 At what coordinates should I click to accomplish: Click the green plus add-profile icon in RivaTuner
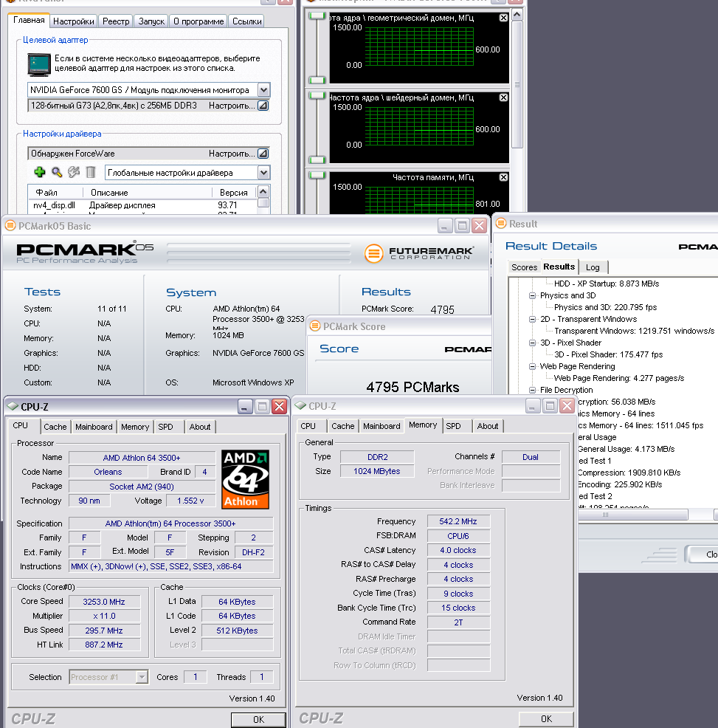40,172
